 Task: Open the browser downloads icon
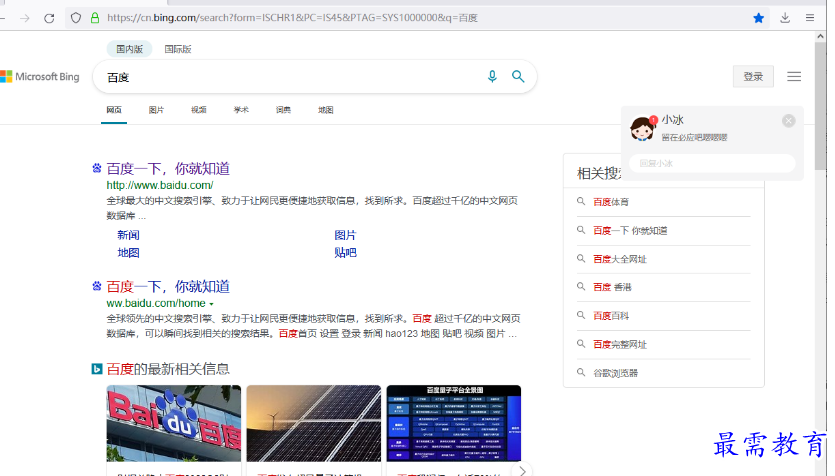tap(785, 18)
